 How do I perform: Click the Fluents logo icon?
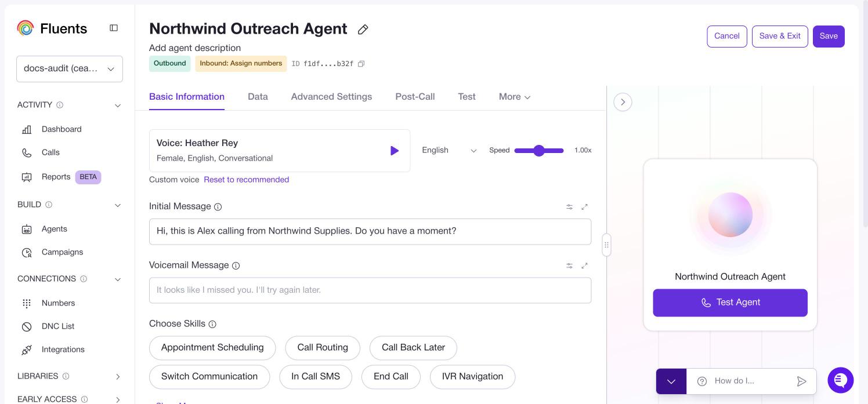pos(26,28)
